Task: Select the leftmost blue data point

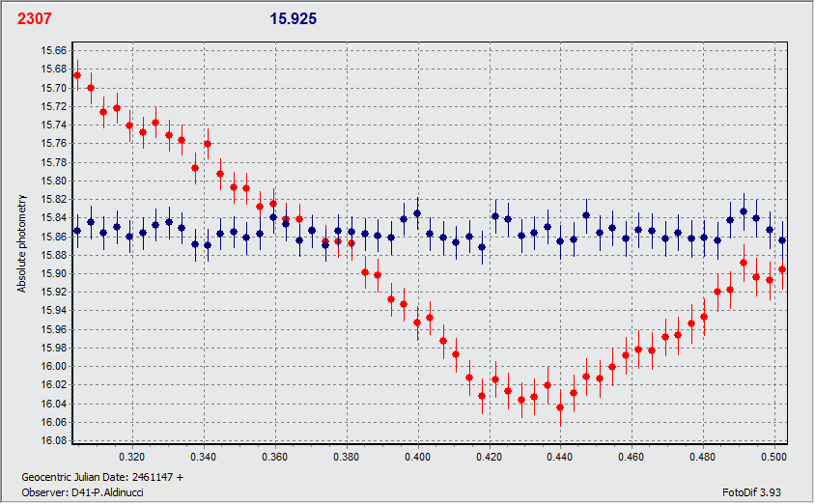Action: click(x=77, y=231)
